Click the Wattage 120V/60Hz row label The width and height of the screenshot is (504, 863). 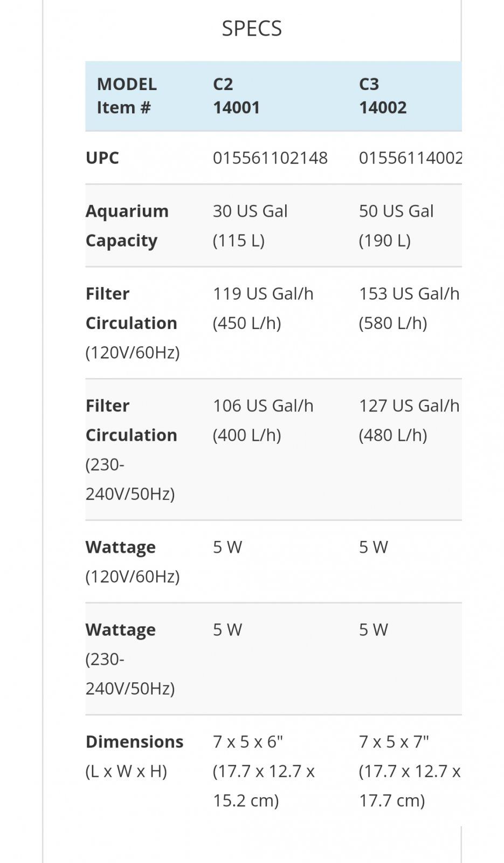pyautogui.click(x=132, y=561)
